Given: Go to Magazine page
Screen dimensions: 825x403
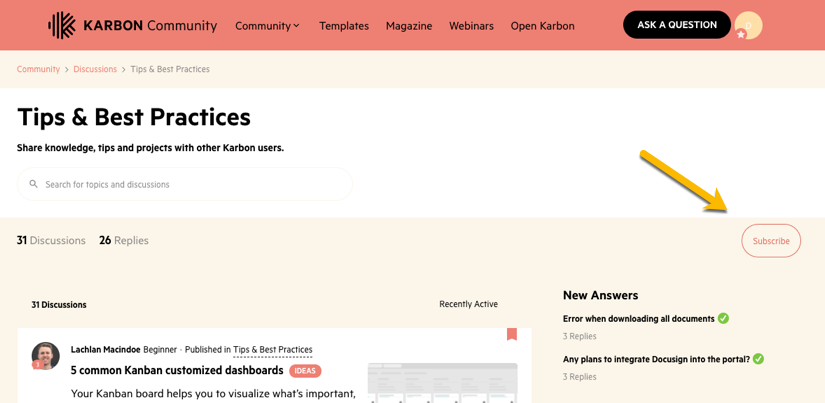Looking at the screenshot, I should (409, 26).
